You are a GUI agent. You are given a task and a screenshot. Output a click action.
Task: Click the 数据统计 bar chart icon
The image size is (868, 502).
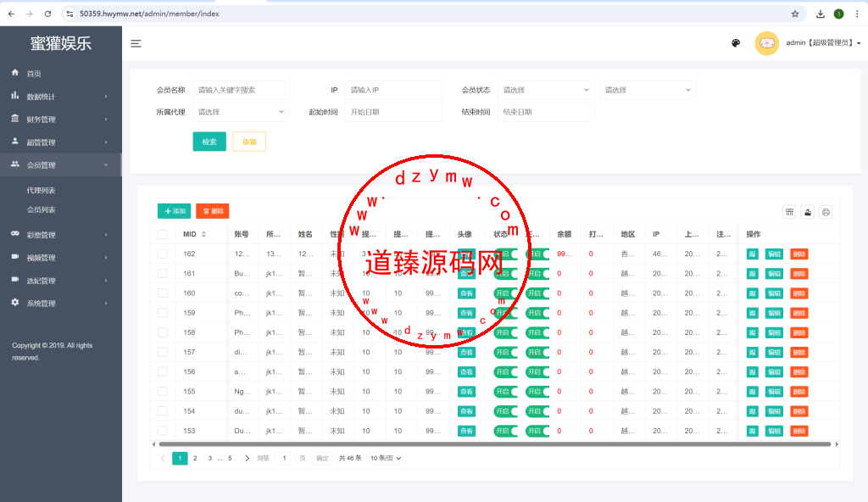point(15,96)
